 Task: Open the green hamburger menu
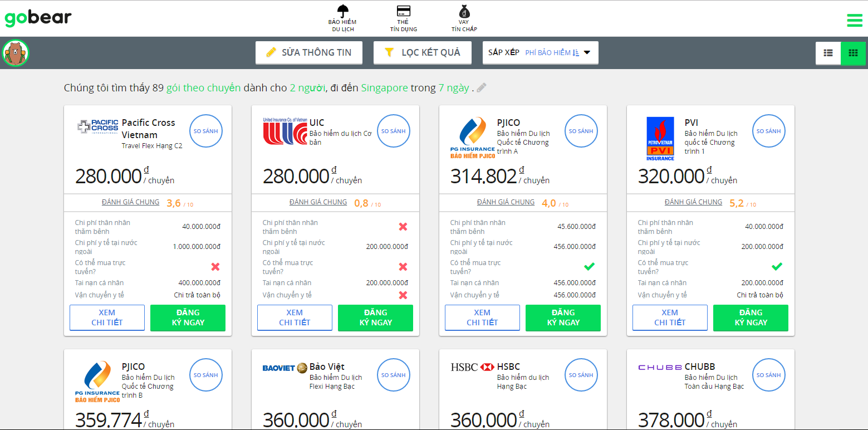(855, 21)
